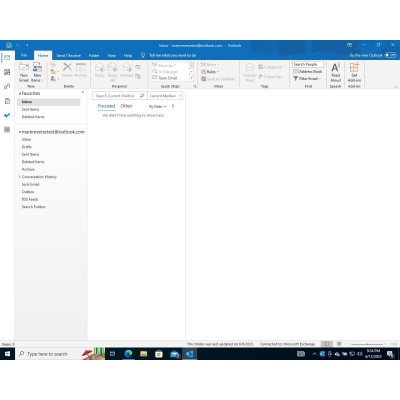The height and width of the screenshot is (400, 400).
Task: Open Tasks clipboard icon in the navigation bar
Action: coord(7,101)
